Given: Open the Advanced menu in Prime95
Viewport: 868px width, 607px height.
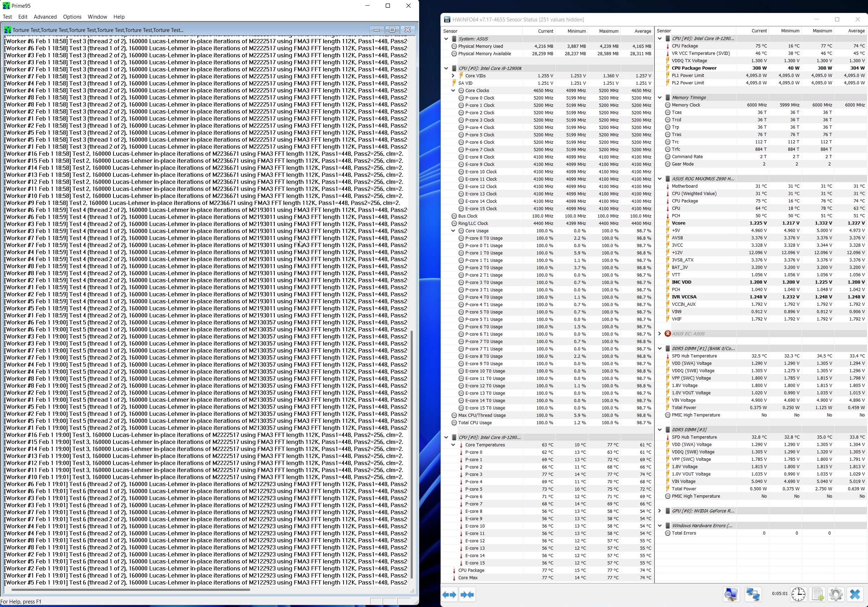Looking at the screenshot, I should 45,17.
